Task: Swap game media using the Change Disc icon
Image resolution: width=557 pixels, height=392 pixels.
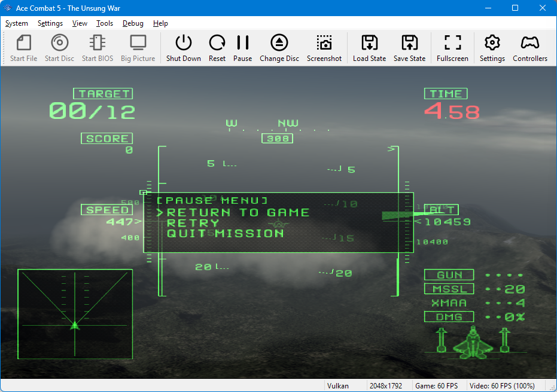Action: pyautogui.click(x=279, y=47)
